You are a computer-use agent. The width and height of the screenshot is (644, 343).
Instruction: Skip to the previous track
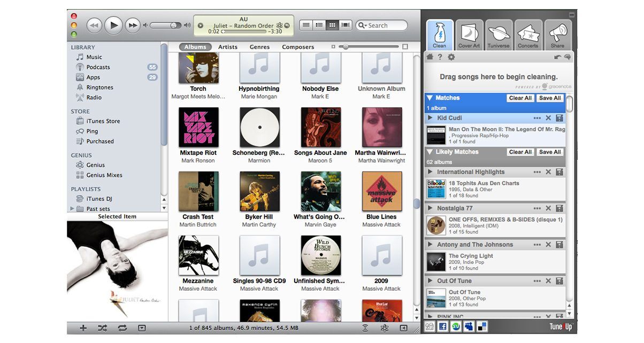94,25
